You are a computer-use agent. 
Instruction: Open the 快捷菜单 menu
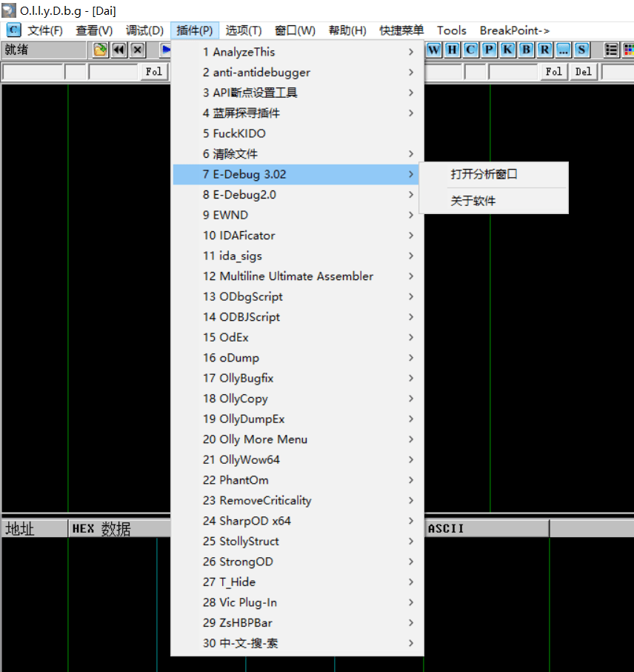pos(401,30)
